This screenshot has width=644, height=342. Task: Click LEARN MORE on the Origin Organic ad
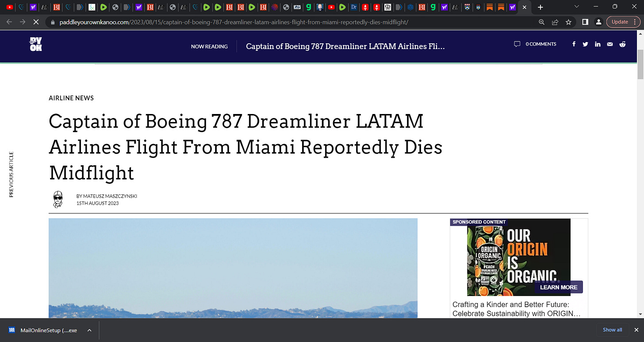click(559, 287)
